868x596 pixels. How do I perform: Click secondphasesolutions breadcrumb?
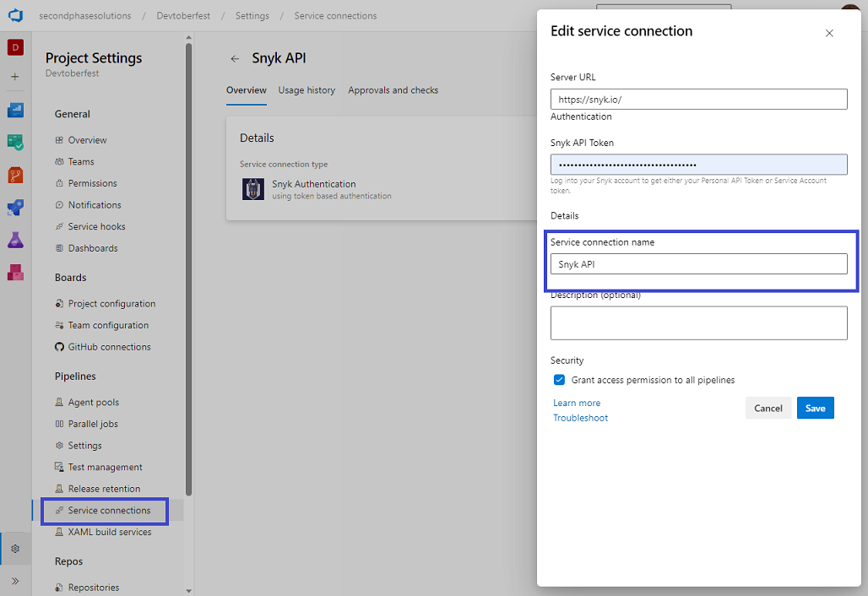85,15
